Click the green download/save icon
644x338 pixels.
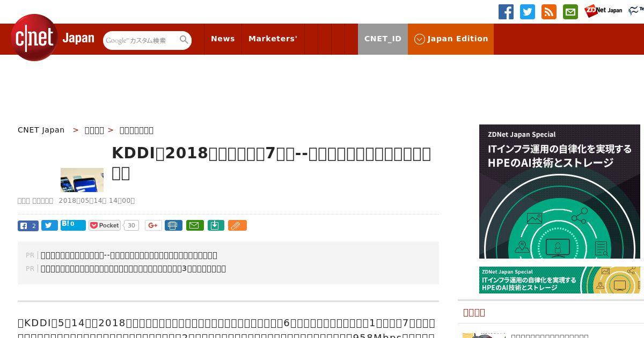point(215,225)
